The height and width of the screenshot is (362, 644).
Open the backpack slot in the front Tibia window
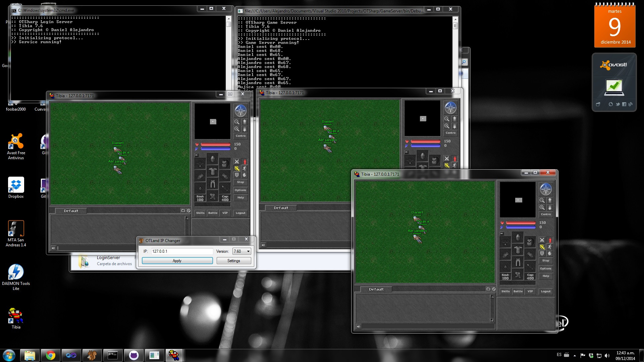coord(530,242)
